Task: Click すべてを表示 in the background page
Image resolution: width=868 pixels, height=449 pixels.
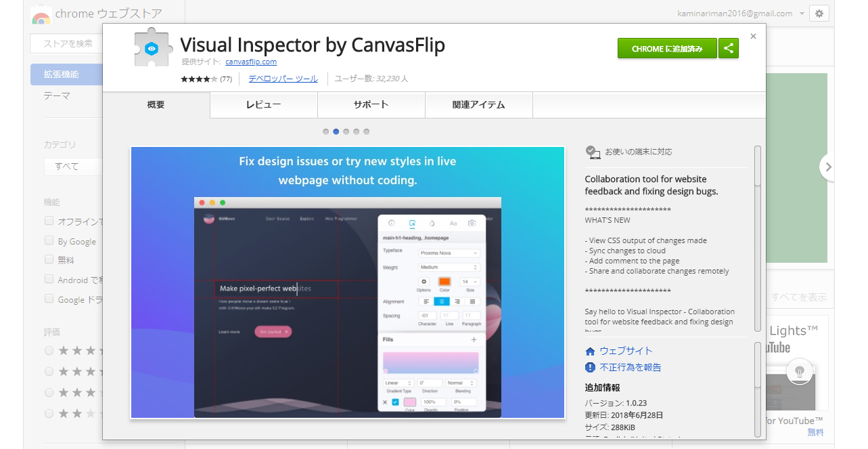Action: click(x=799, y=297)
